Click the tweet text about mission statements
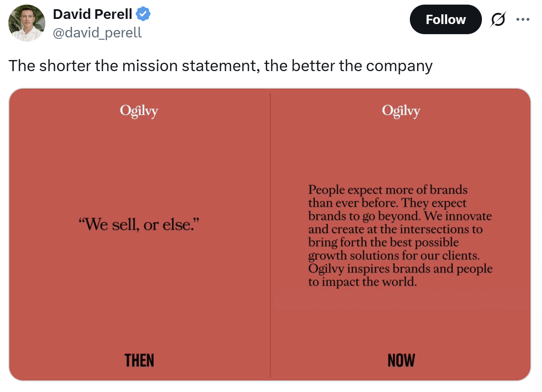This screenshot has height=392, width=542. click(220, 66)
